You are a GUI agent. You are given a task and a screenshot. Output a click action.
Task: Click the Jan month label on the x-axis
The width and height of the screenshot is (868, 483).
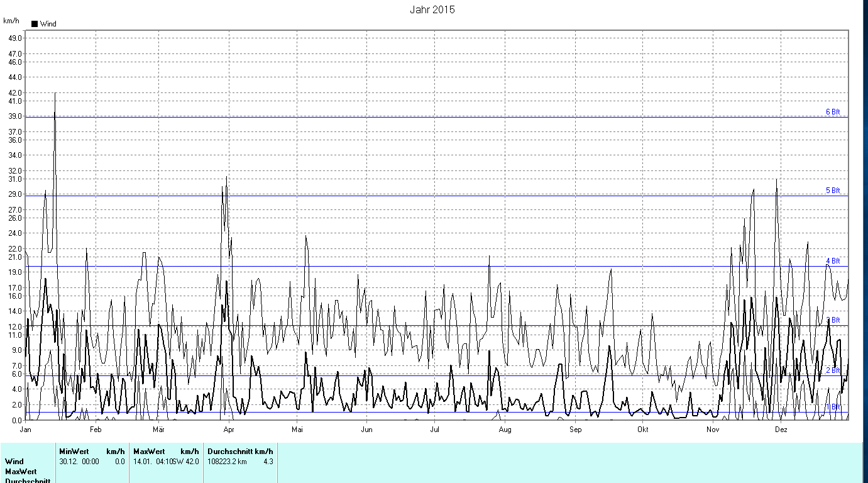26,430
